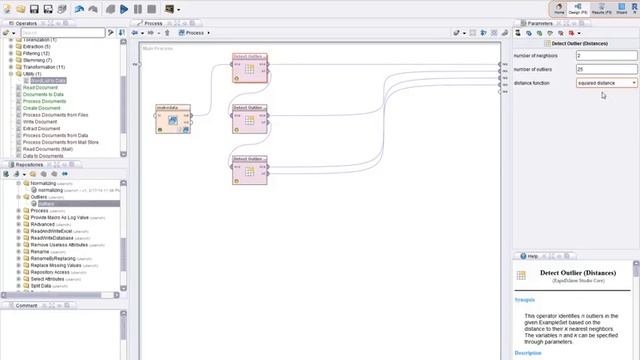This screenshot has width=640, height=360.
Task: Expand the RAdvanced repository folder
Action: [19, 224]
